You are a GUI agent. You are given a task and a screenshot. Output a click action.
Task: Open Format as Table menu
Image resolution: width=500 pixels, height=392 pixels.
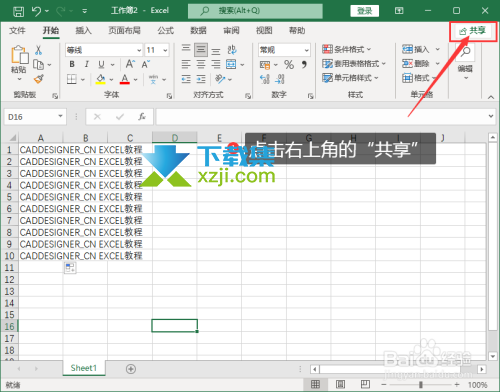pos(354,63)
